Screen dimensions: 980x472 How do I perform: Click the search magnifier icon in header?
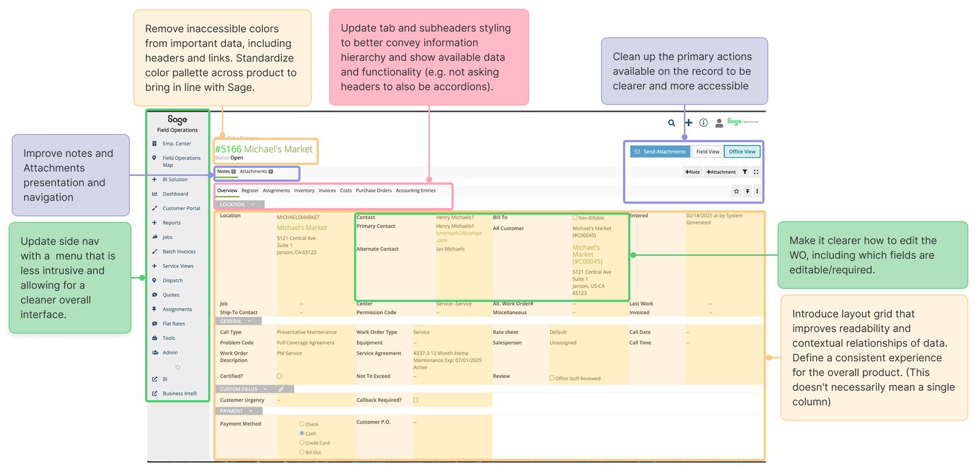coord(672,123)
